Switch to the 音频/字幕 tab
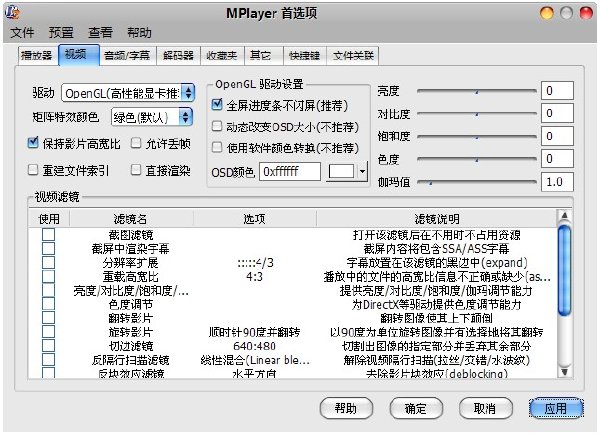Screen dimensions: 600x435 [127, 56]
